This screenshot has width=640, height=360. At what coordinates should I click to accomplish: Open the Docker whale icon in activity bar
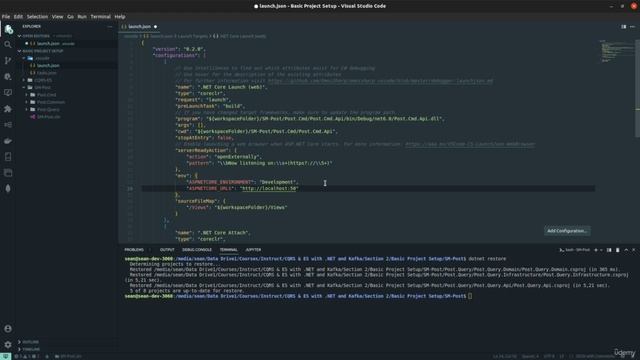pyautogui.click(x=8, y=141)
